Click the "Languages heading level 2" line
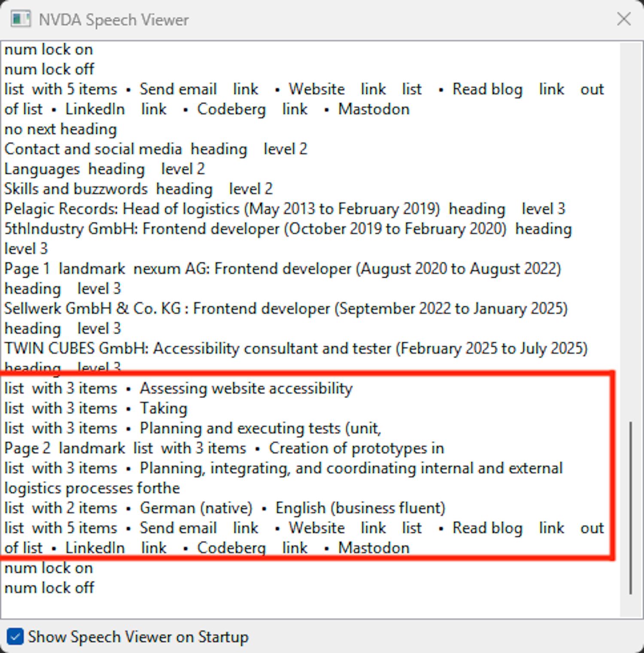This screenshot has height=653, width=644. 104,169
